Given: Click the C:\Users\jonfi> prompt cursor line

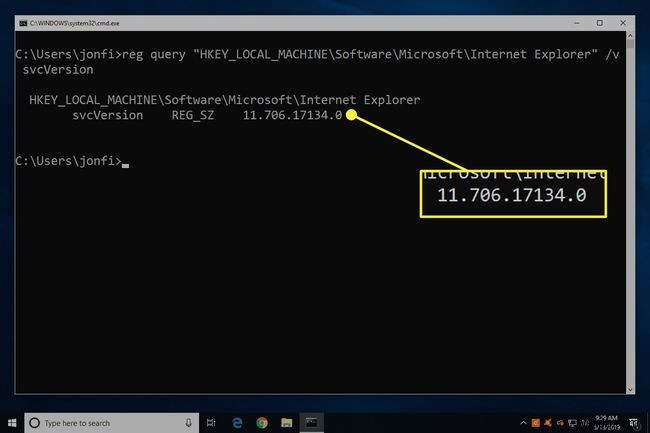Looking at the screenshot, I should [72, 161].
